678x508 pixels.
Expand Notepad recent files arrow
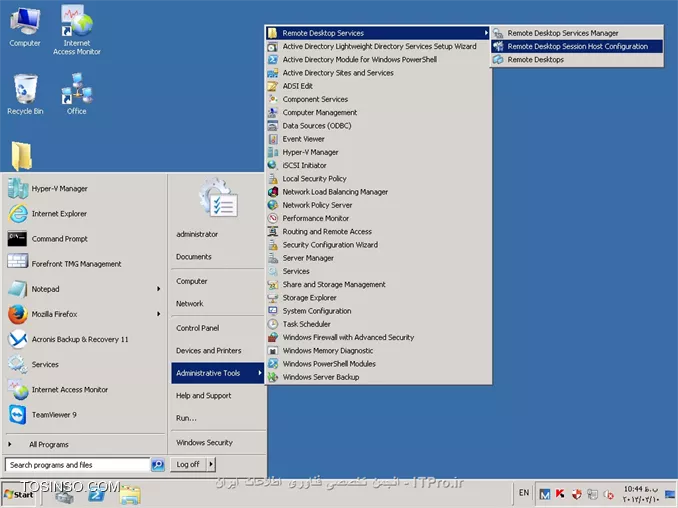159,289
